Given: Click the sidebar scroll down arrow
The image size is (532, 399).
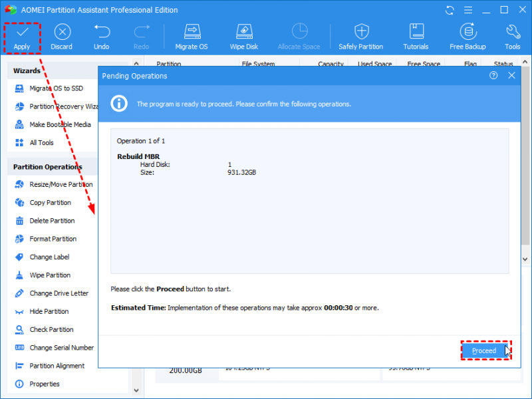Looking at the screenshot, I should [x=136, y=390].
